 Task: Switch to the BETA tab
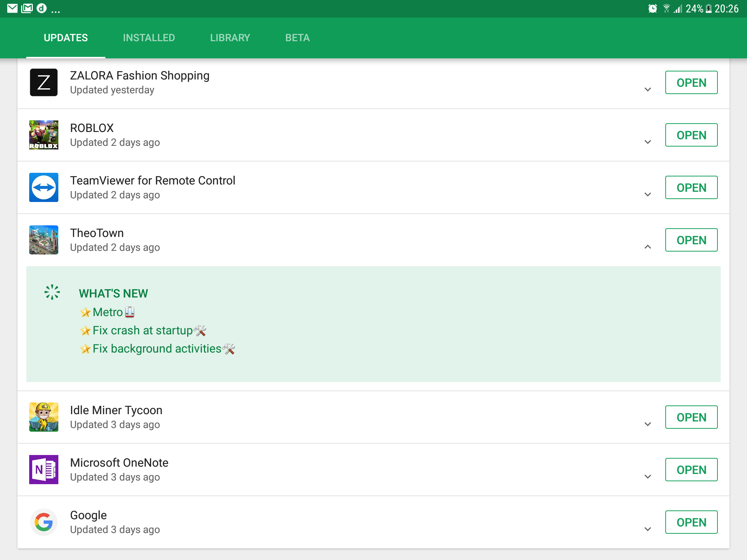point(298,38)
